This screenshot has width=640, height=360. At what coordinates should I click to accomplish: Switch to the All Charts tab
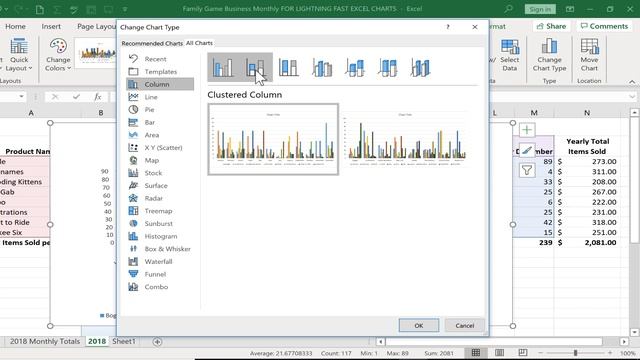[x=199, y=42]
